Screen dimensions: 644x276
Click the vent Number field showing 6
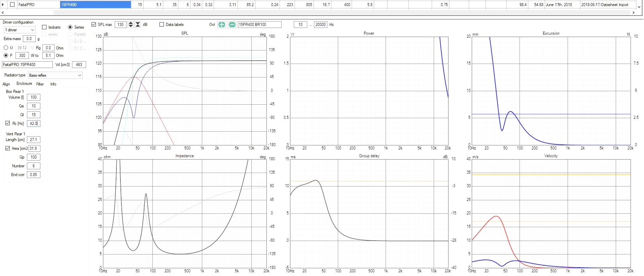34,166
